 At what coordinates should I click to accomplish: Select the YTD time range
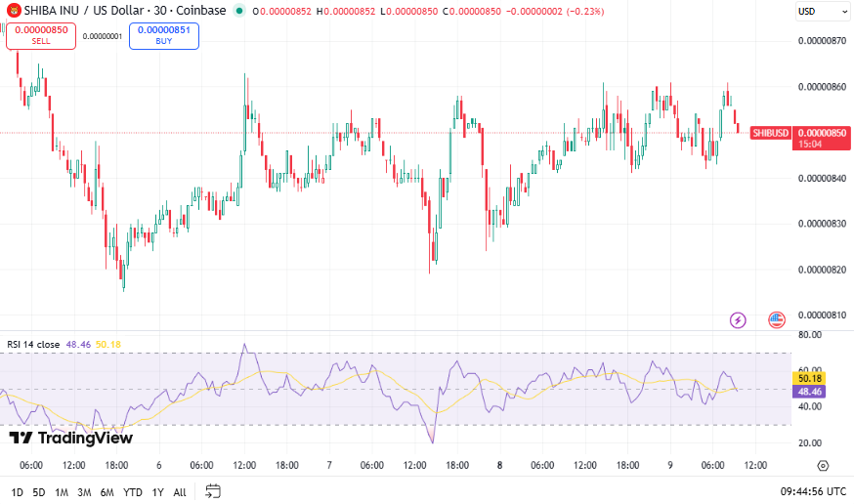[x=132, y=492]
